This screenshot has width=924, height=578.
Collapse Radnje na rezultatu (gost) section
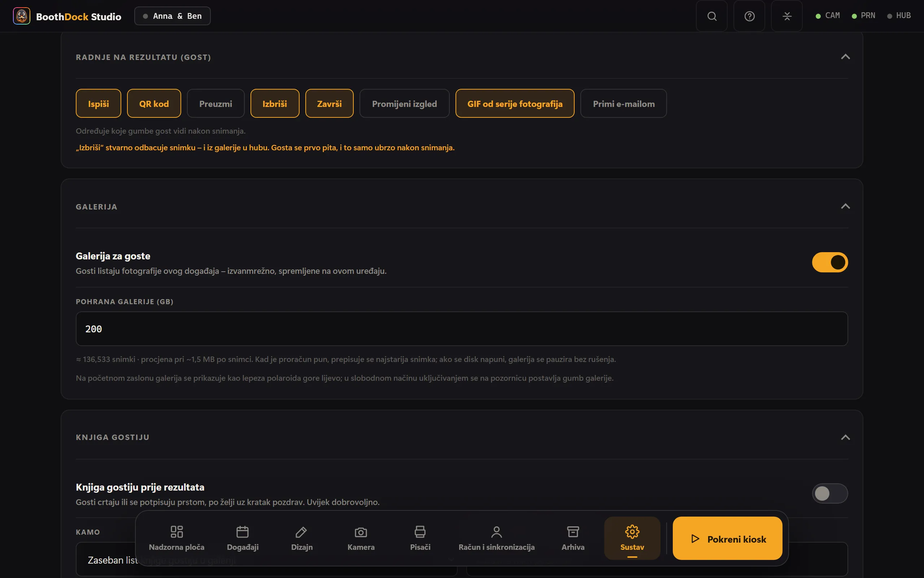pos(845,57)
